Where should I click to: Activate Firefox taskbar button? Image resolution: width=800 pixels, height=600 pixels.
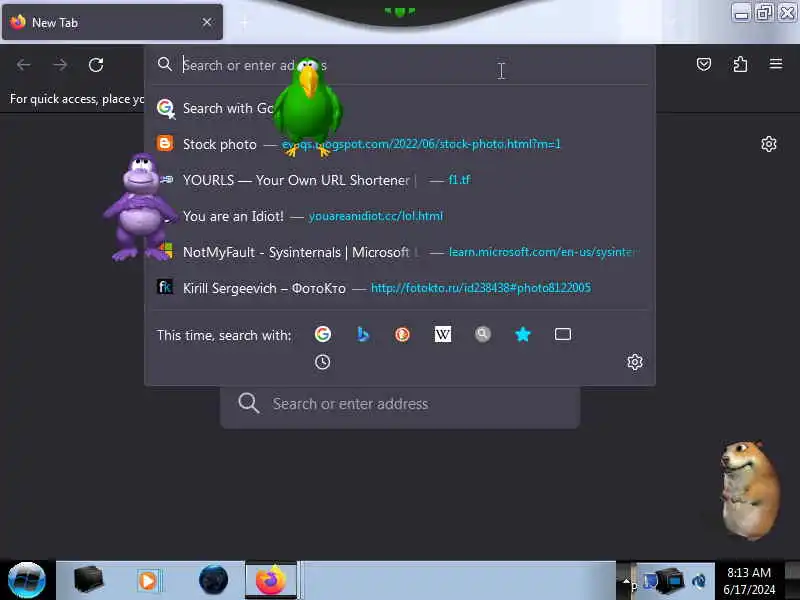[x=271, y=580]
